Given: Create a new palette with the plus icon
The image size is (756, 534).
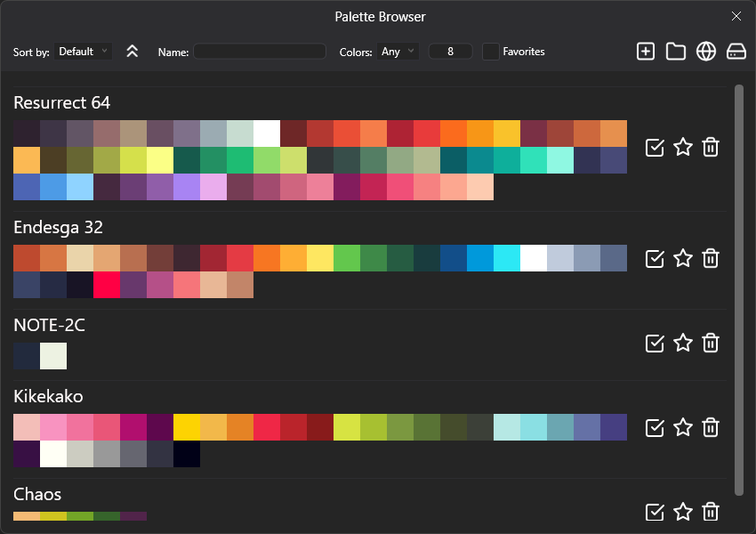Looking at the screenshot, I should point(646,51).
